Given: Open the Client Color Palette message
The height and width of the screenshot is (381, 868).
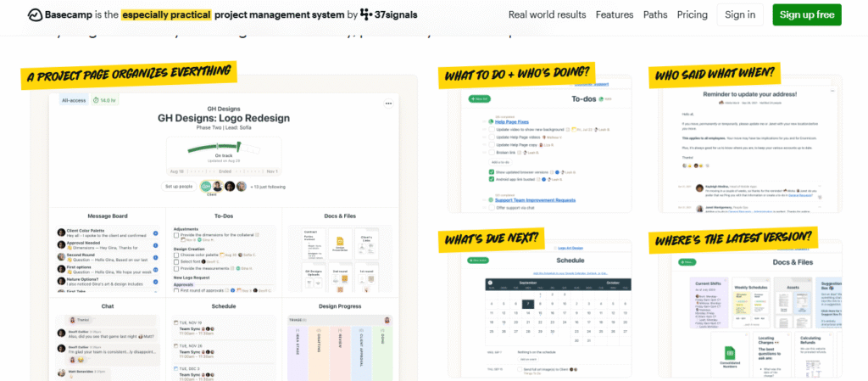Looking at the screenshot, I should (x=108, y=233).
